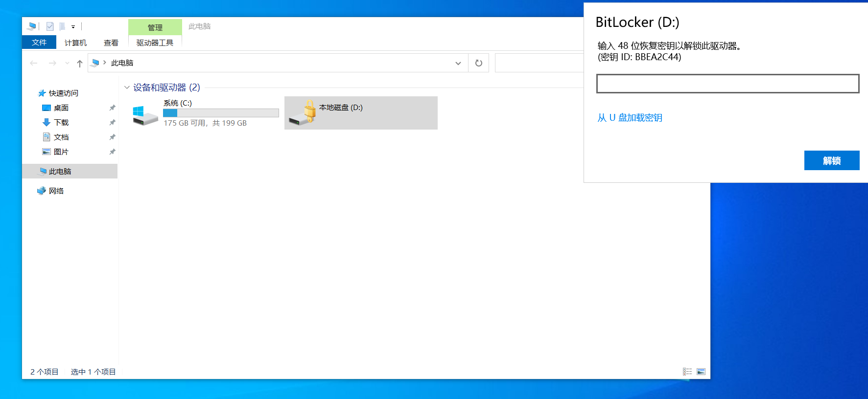Click the pin icon beside 下载
The image size is (868, 399).
[112, 122]
